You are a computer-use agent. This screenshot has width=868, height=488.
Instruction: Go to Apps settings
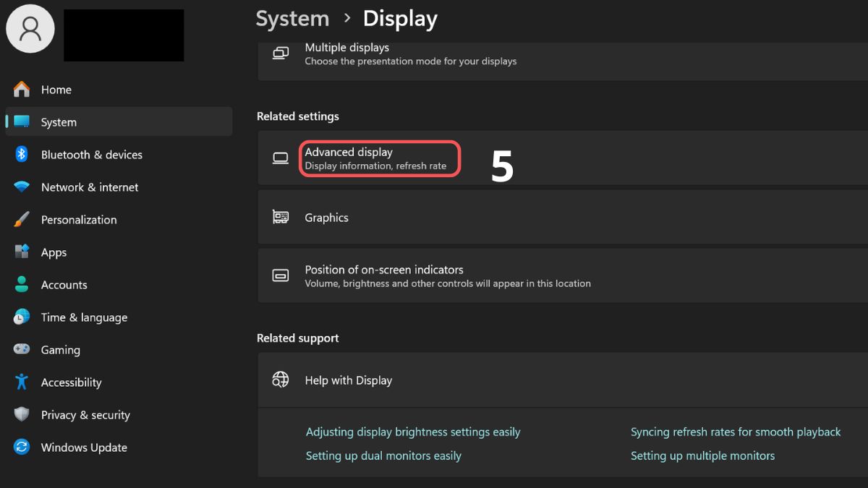click(54, 252)
